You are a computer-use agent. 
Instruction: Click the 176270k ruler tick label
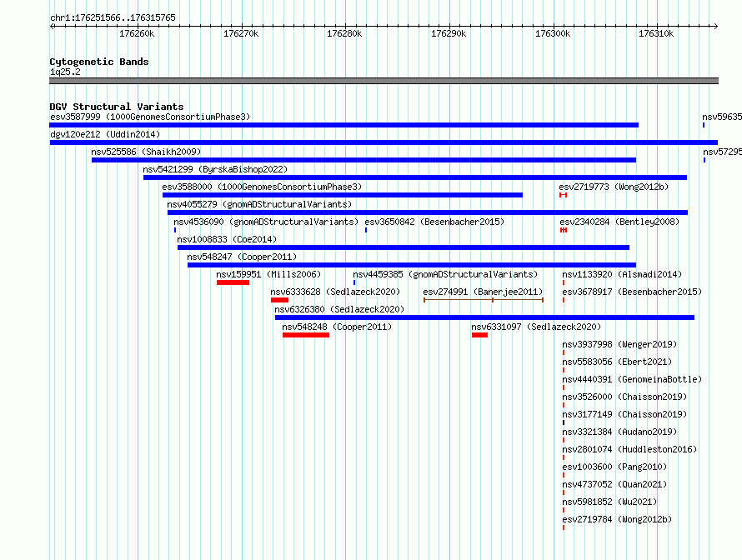(241, 33)
